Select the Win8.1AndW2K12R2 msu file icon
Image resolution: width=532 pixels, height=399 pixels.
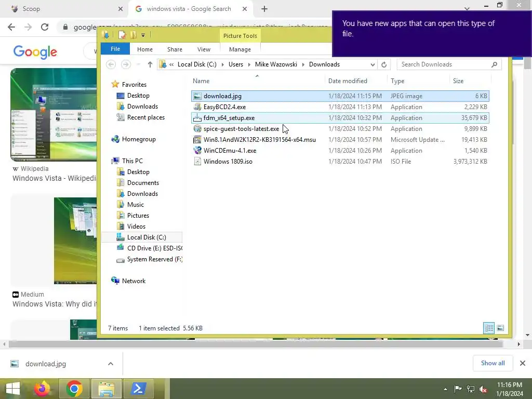pos(197,139)
